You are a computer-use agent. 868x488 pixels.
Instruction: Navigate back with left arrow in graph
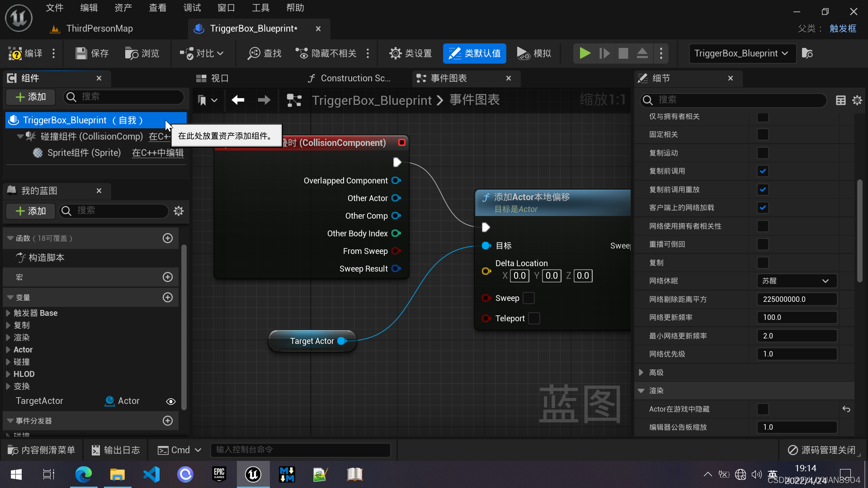pos(238,100)
